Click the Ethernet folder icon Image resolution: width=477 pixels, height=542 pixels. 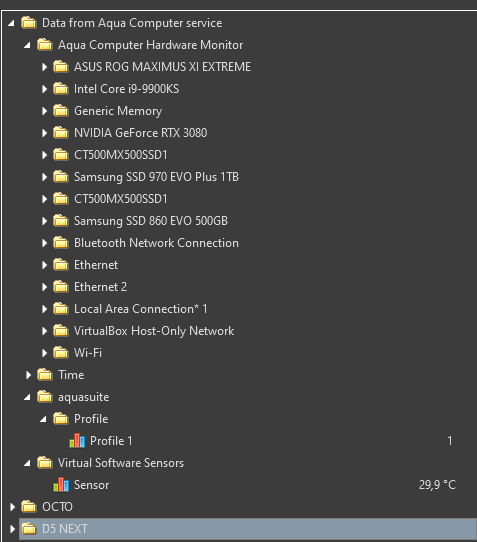(x=61, y=265)
